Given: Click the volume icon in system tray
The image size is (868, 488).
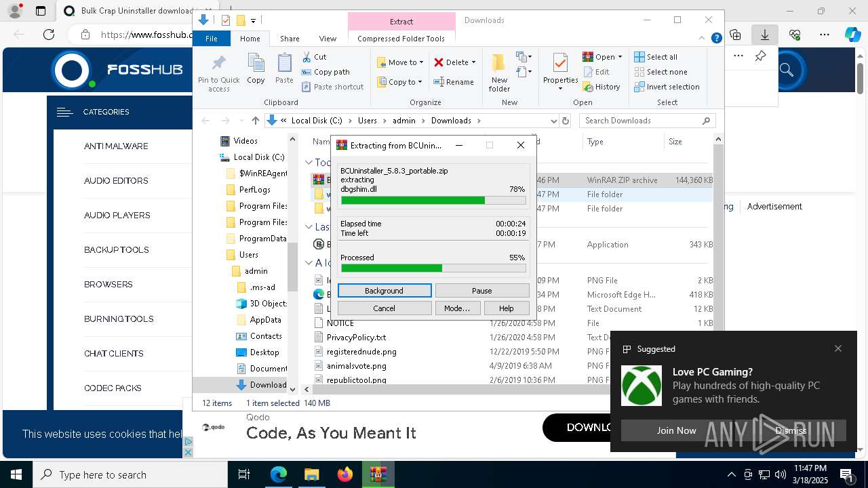Looking at the screenshot, I should pyautogui.click(x=781, y=474).
